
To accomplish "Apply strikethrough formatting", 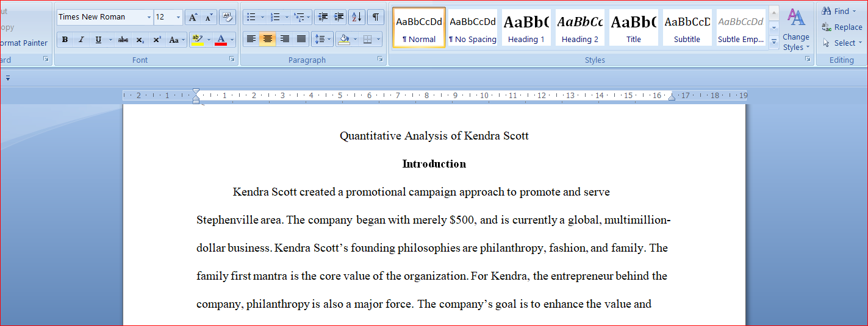I will (123, 40).
